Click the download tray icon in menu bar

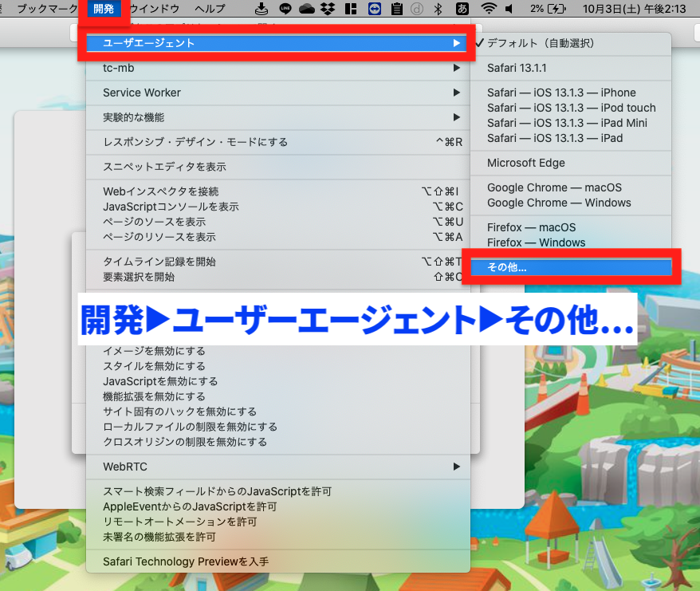click(x=262, y=9)
